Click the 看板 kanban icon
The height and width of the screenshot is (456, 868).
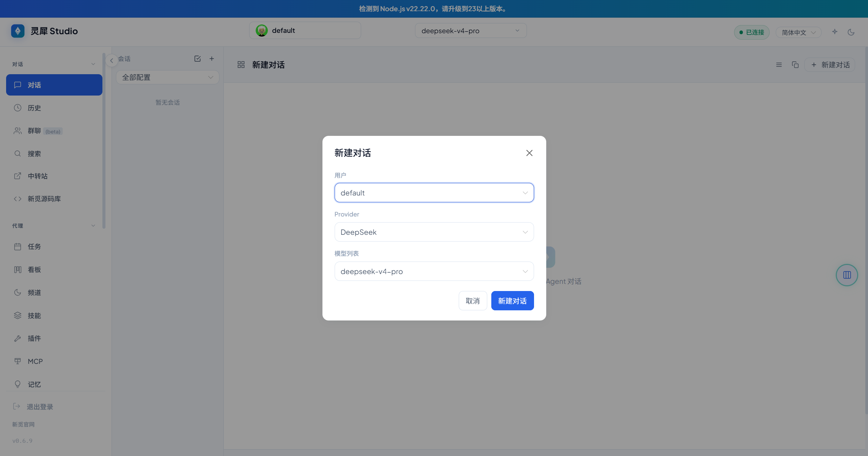[x=18, y=270]
